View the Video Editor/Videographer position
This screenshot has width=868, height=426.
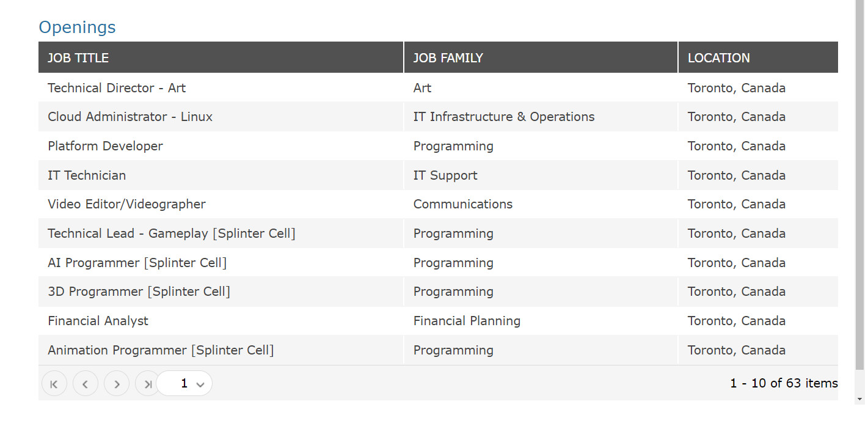(x=126, y=204)
